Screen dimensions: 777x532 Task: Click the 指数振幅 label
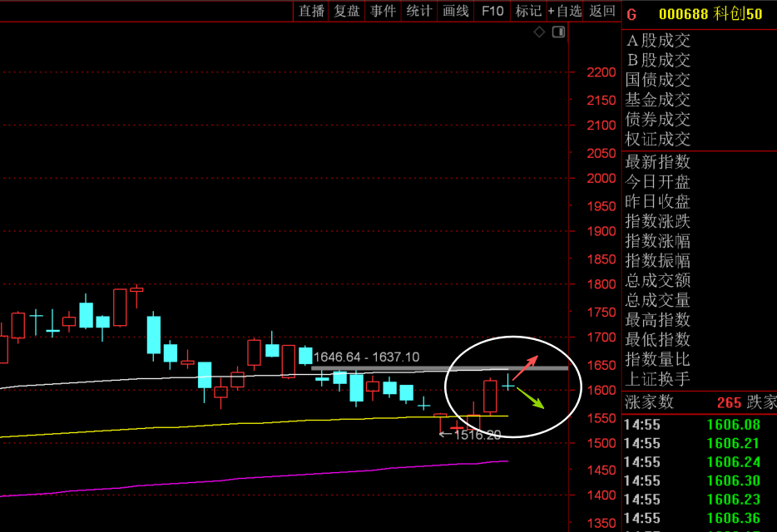(x=657, y=260)
